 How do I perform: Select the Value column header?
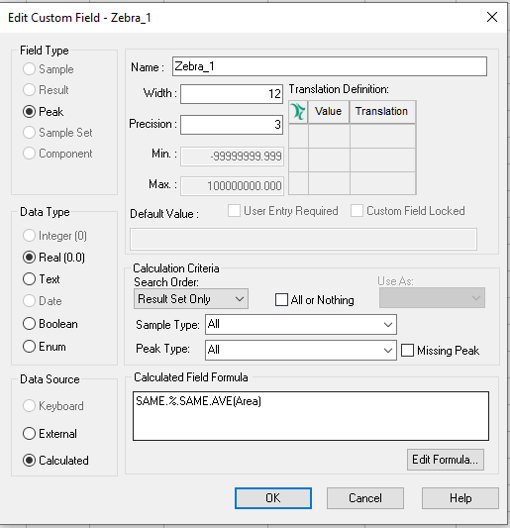[x=329, y=112]
